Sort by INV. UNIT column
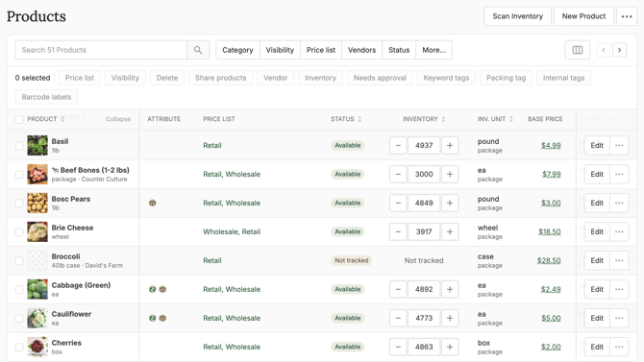644x362 pixels. [495, 119]
